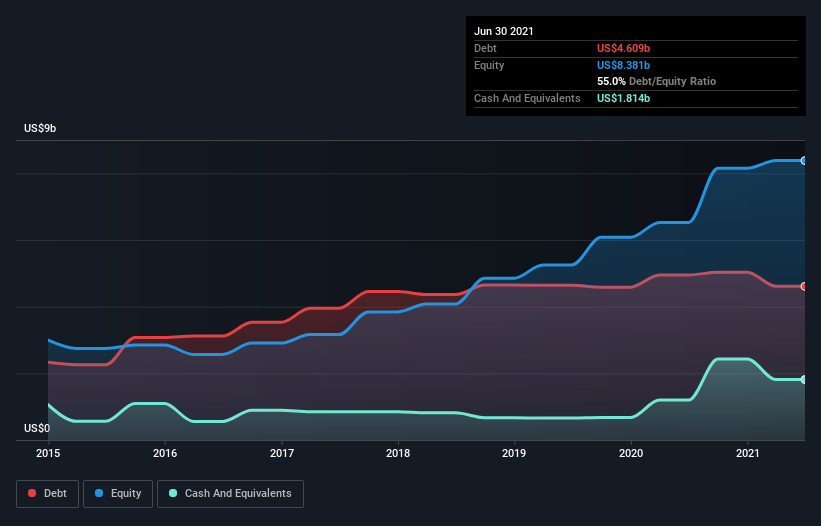The width and height of the screenshot is (821, 526).
Task: Click the teal Cash And Equivalents legend dot
Action: click(173, 493)
